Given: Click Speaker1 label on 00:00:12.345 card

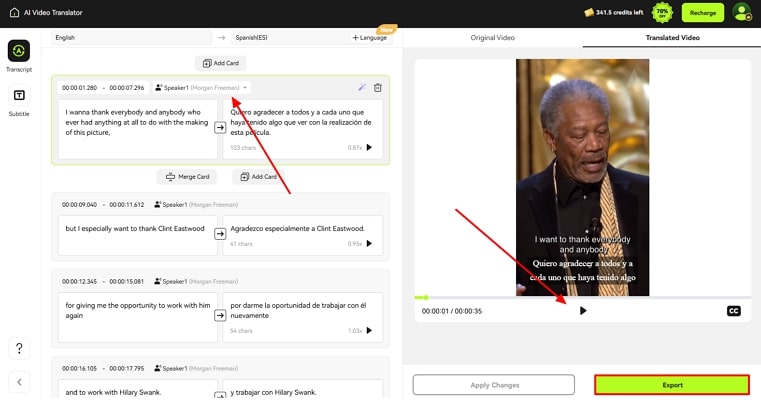Looking at the screenshot, I should coord(196,282).
